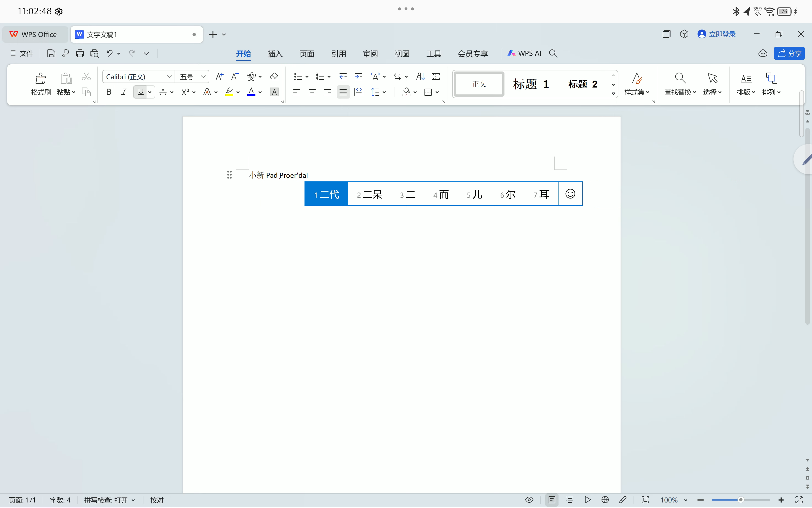The width and height of the screenshot is (812, 508).
Task: Click the Undo arrow icon
Action: point(110,53)
